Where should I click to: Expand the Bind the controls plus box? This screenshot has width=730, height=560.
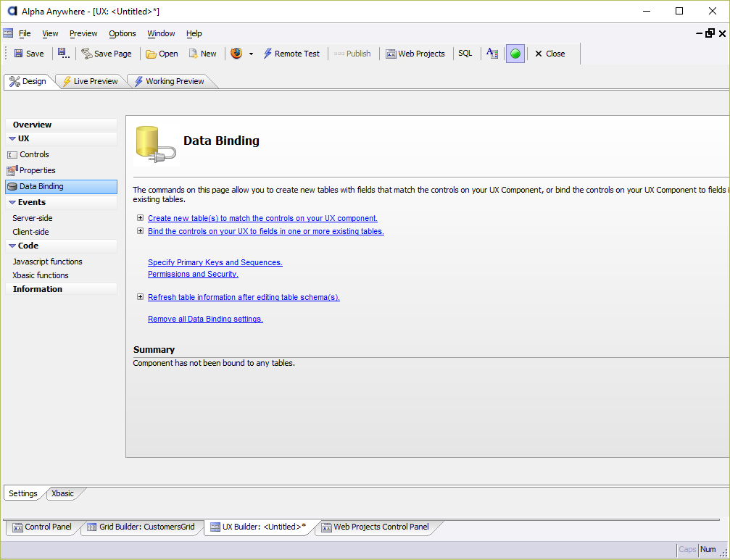pyautogui.click(x=140, y=230)
